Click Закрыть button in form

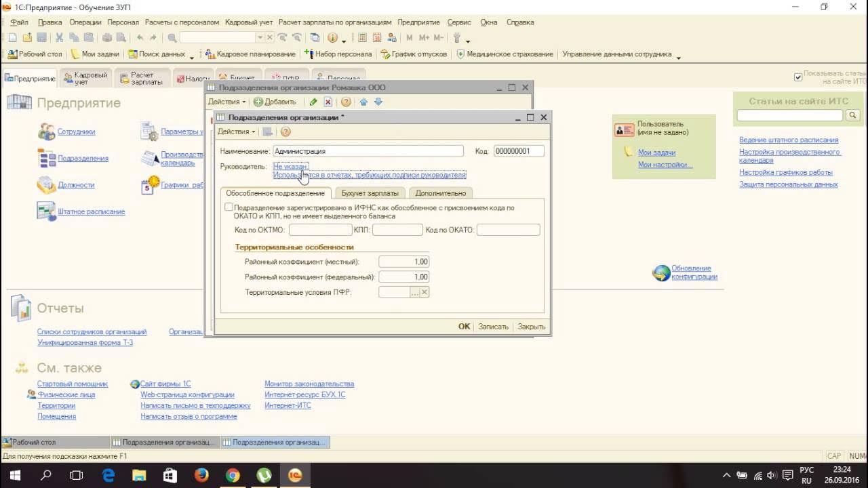point(532,326)
